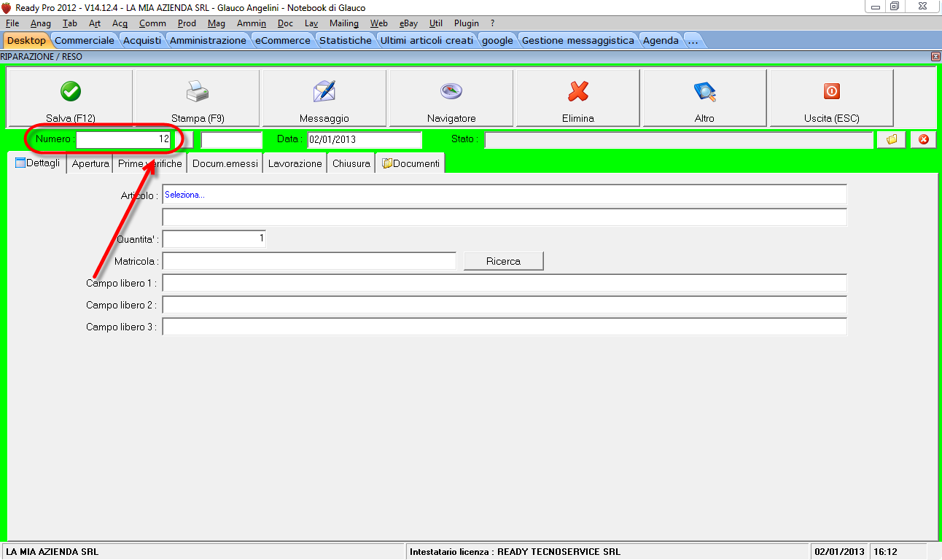
Task: Focus the Numero field showing 12
Action: pos(124,139)
